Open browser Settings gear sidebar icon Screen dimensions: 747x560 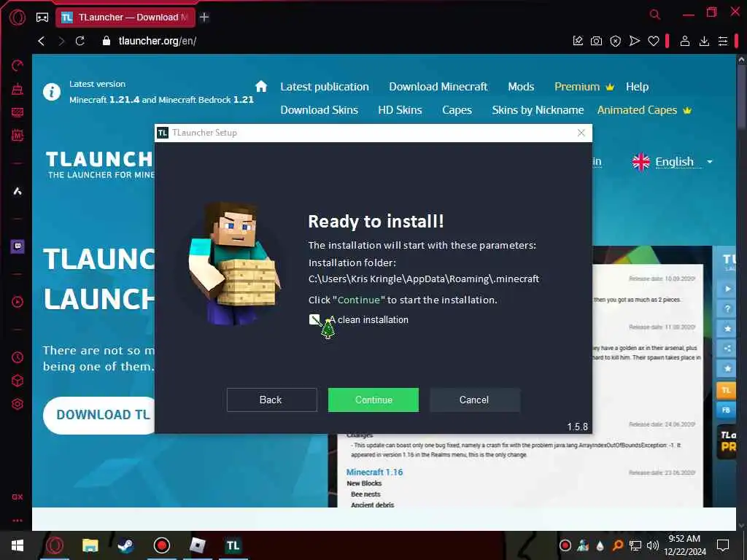[x=18, y=404]
